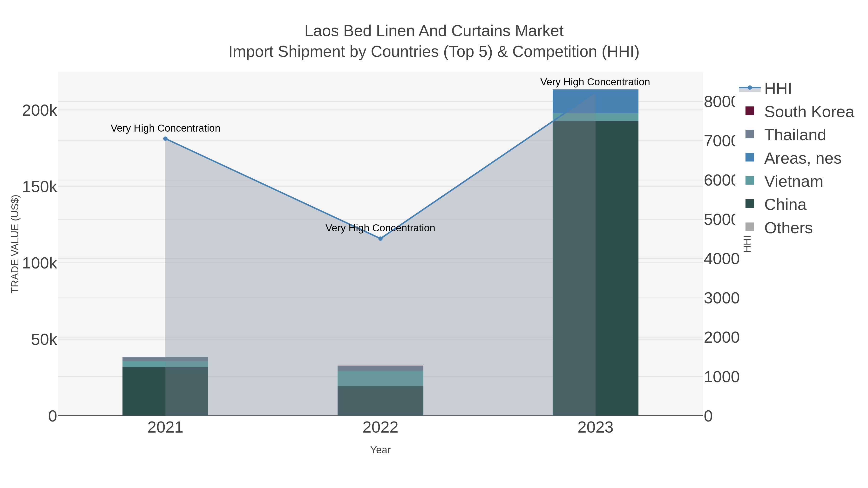Select the 2021 HHI data point
868x488 pixels.
(x=165, y=139)
